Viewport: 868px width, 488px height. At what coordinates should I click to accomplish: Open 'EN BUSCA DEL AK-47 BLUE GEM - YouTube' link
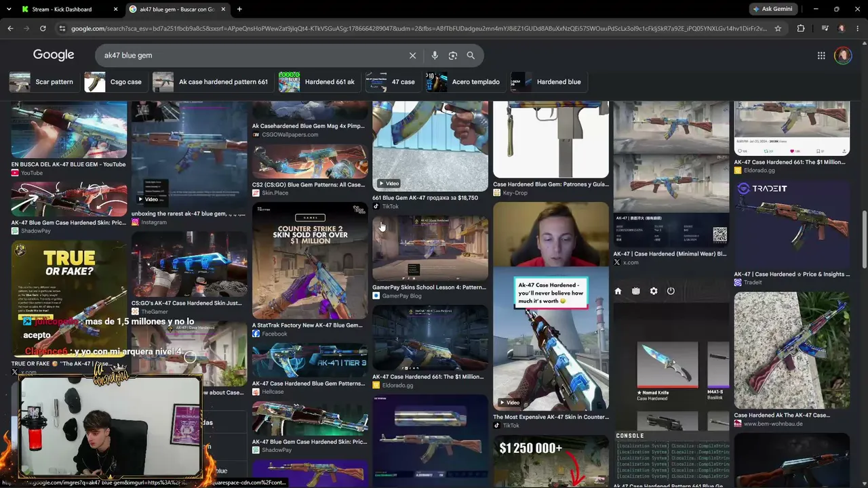tap(68, 165)
